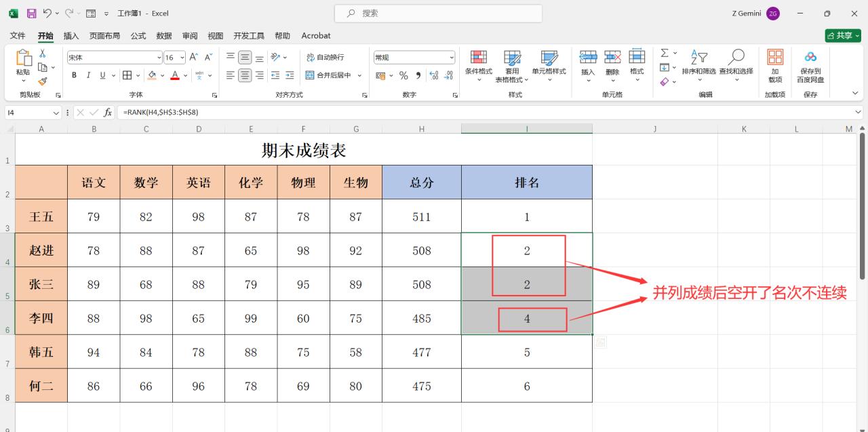Click the AutoSum sigma icon

click(665, 53)
